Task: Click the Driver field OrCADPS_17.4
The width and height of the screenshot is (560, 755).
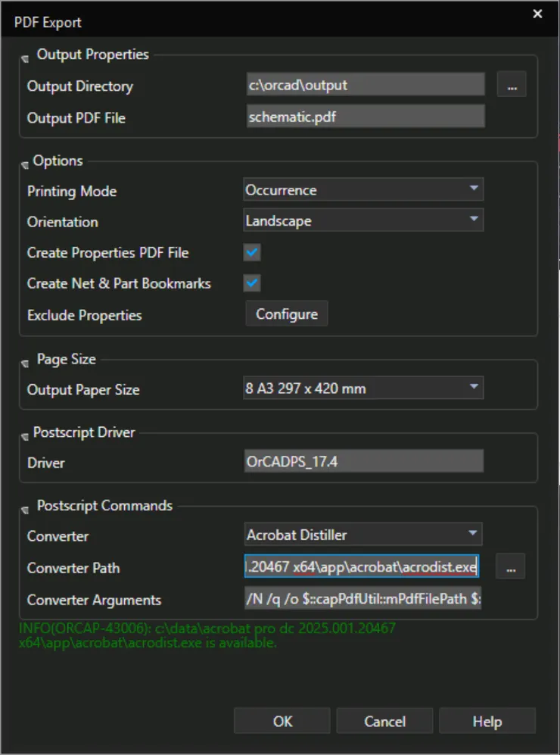Action: pyautogui.click(x=364, y=461)
